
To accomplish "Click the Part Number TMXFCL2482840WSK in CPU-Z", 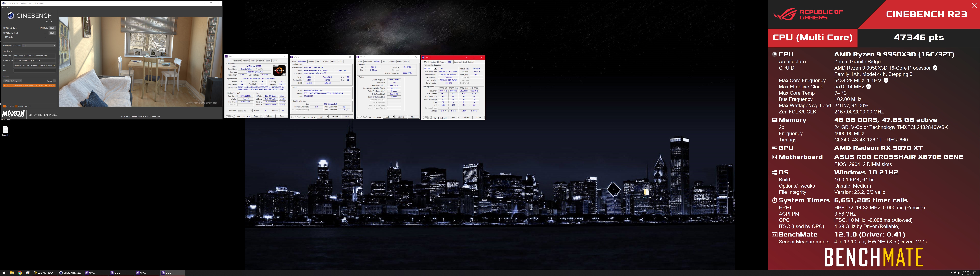I will [449, 80].
